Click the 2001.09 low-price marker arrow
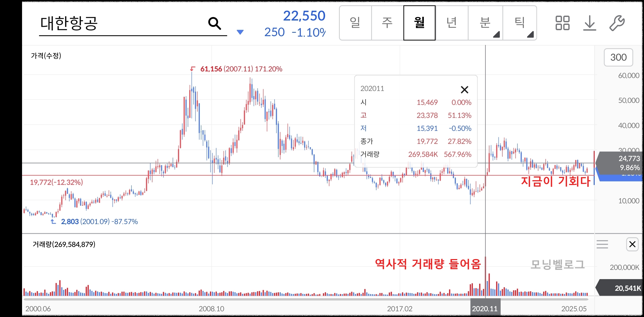 point(53,221)
